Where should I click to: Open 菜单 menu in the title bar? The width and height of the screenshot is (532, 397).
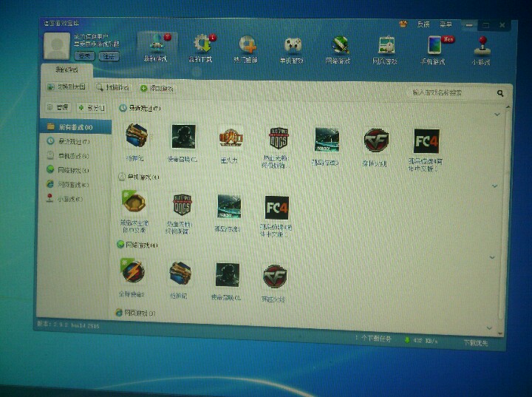click(x=446, y=24)
